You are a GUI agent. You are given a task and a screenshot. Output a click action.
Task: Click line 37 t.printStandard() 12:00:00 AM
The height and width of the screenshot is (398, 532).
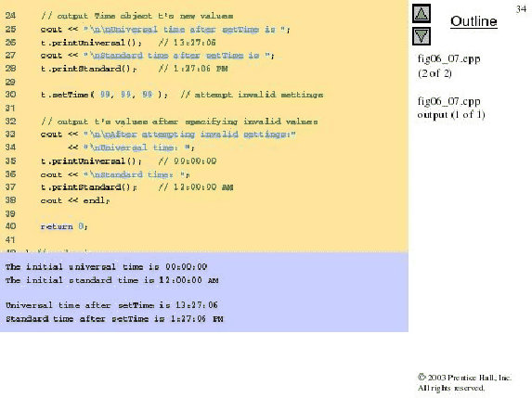[136, 187]
